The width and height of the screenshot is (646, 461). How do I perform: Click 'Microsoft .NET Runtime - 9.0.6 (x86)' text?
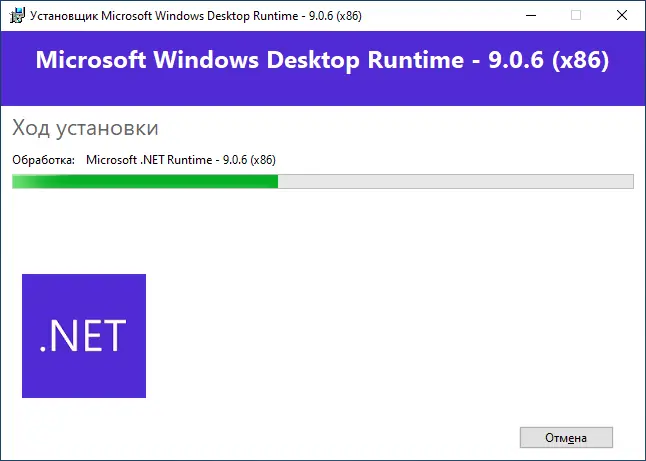coord(181,160)
